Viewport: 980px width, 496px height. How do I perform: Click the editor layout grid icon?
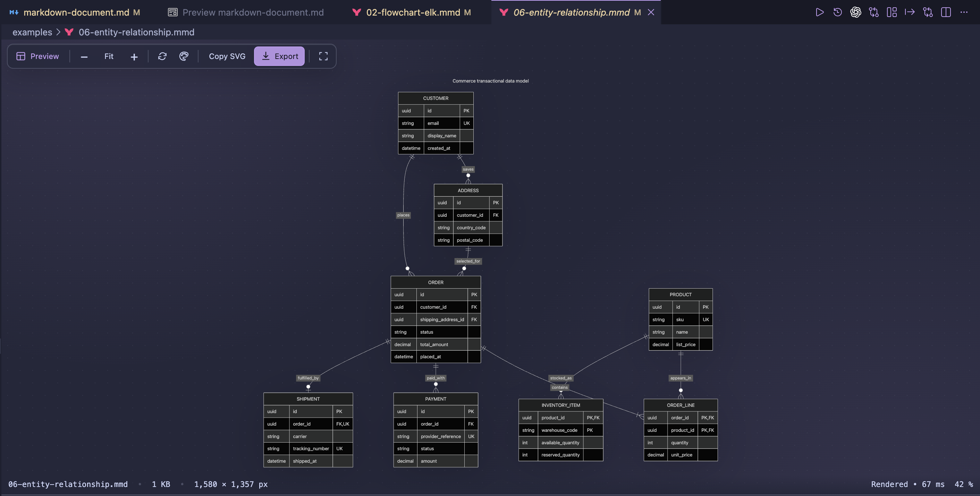pyautogui.click(x=892, y=12)
